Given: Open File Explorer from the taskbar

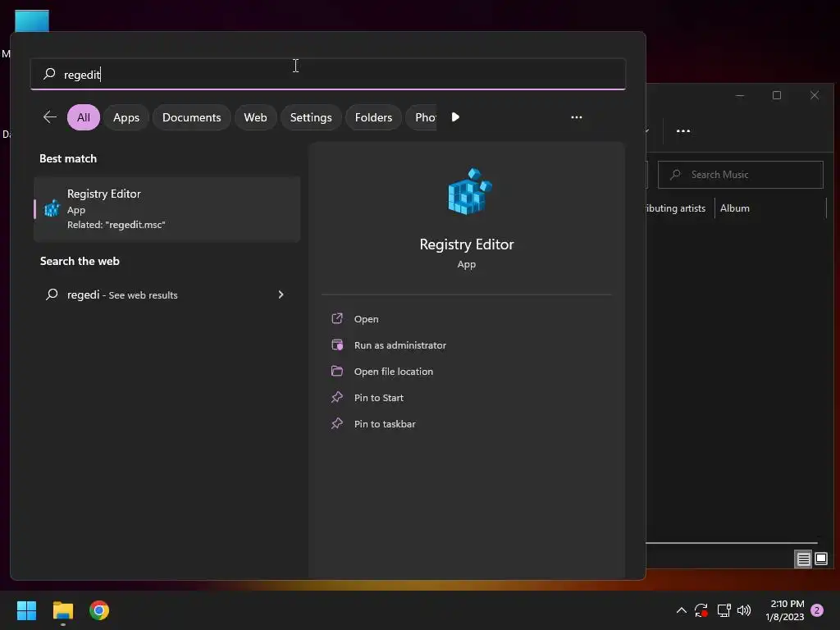Looking at the screenshot, I should 62,610.
